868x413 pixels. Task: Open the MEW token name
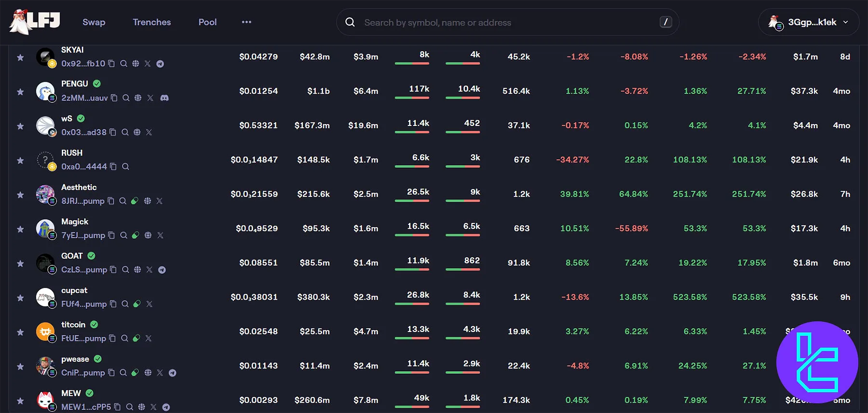71,393
